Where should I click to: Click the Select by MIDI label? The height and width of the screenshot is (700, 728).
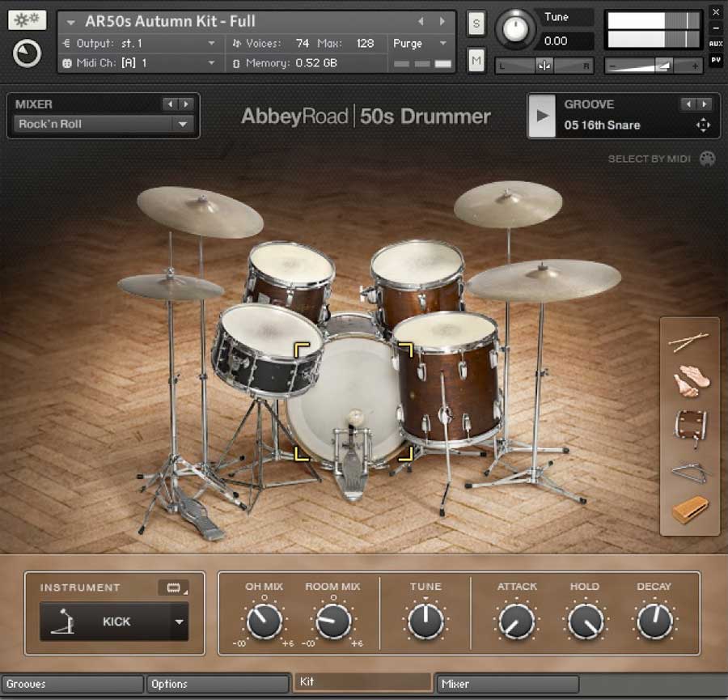(649, 159)
